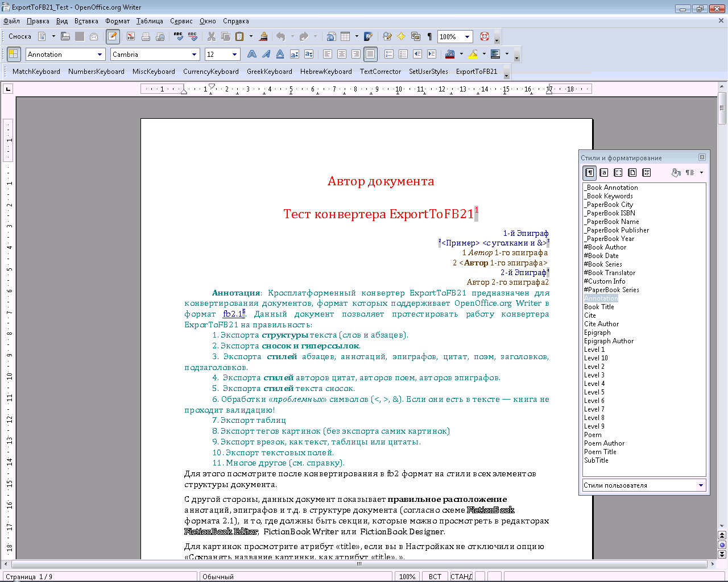Toggle Paragraph Styles view in styles panel
Screen dimensions: 728x582
(590, 172)
